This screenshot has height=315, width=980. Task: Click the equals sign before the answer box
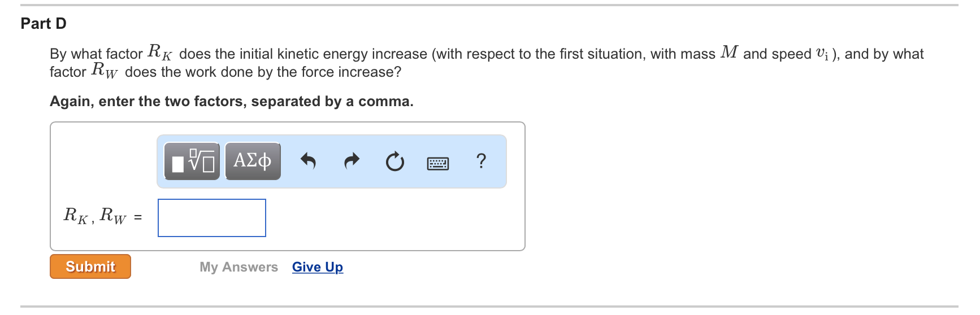tap(138, 218)
